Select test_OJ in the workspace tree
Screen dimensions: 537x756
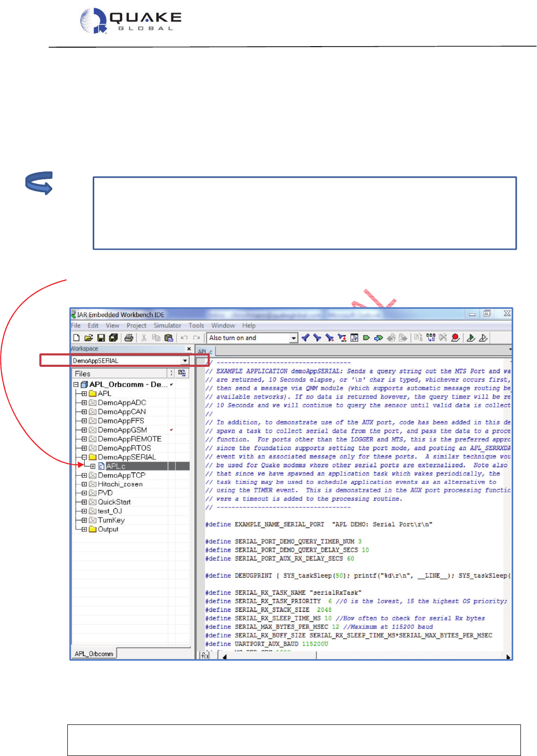click(x=110, y=511)
